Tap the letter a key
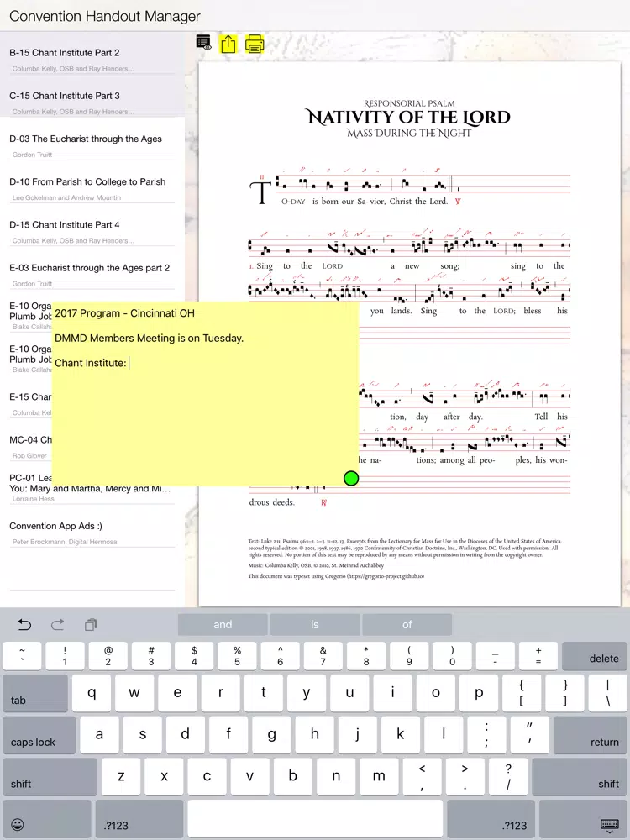Screen dimensions: 630x840 [99, 734]
